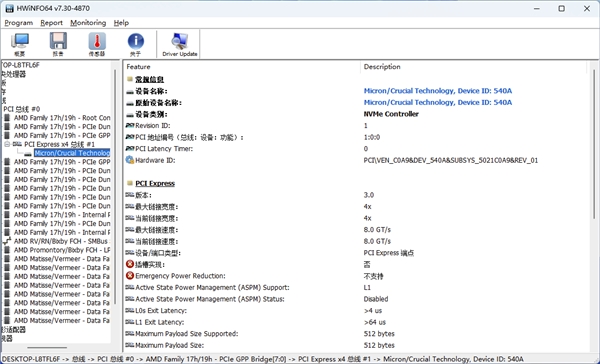Screen dimensions: 600x364
Task: Click the icon beside L0s Exit Latency row
Action: pyautogui.click(x=130, y=310)
